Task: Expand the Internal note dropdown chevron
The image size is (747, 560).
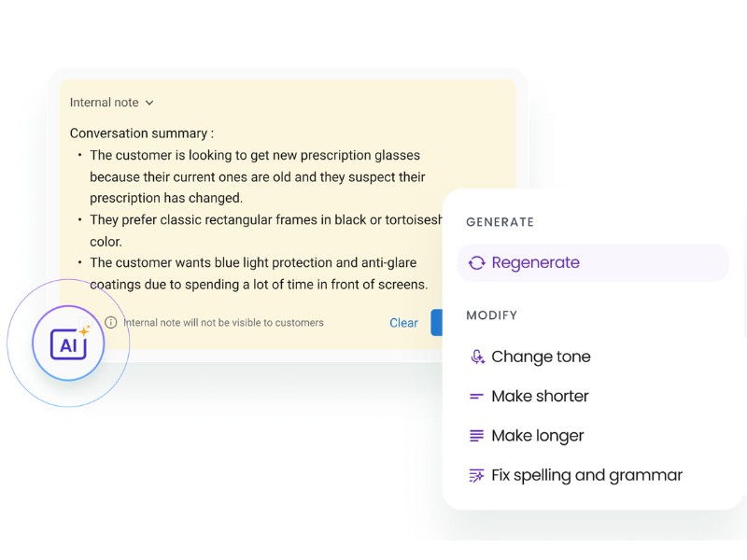Action: (x=149, y=103)
